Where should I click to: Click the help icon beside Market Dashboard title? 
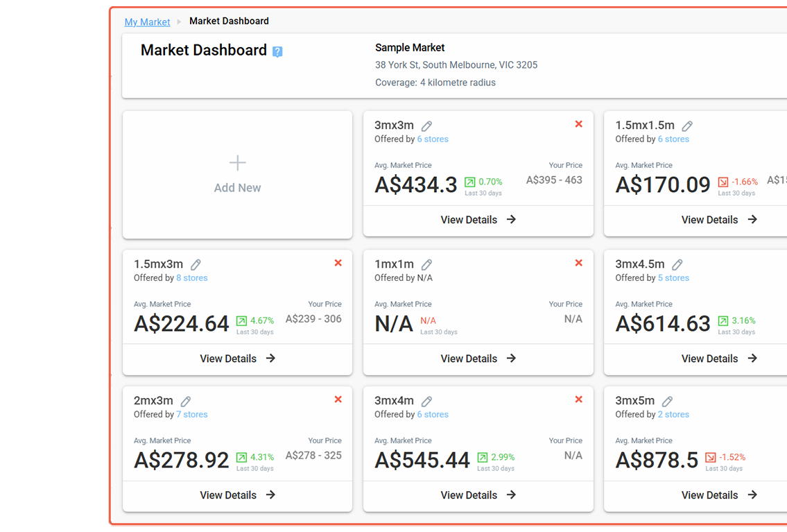pyautogui.click(x=277, y=51)
